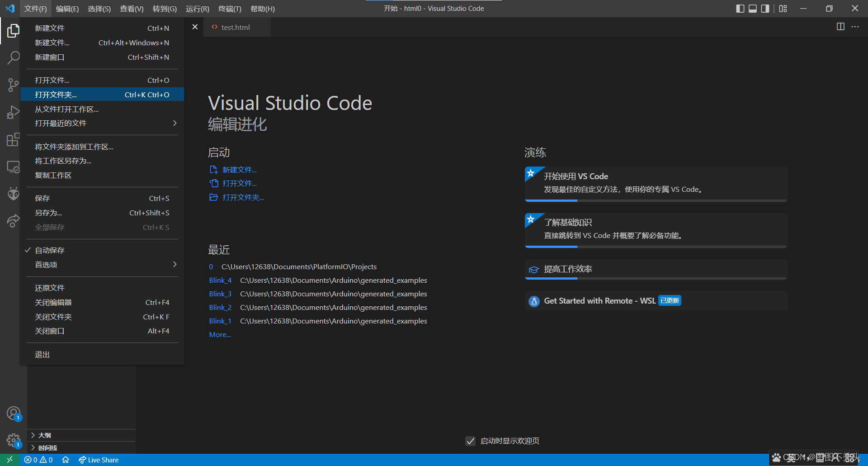Open the 文件(F) menu

pos(35,9)
